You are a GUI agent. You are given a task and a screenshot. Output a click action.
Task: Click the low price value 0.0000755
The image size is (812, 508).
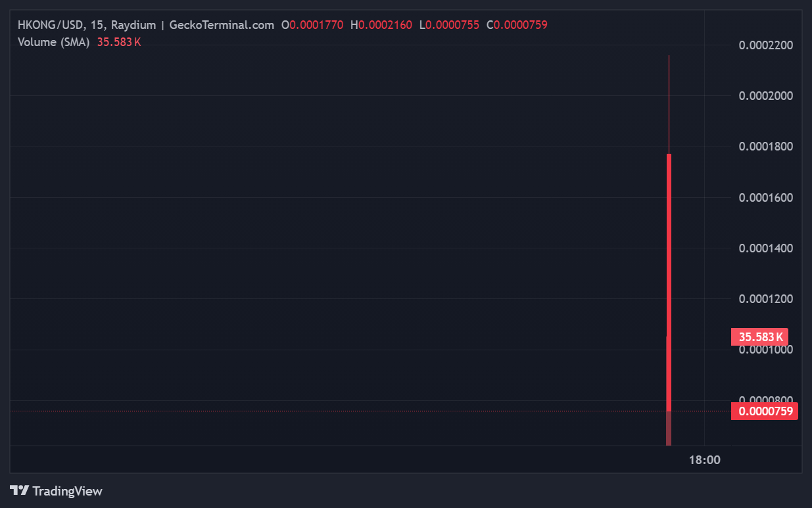452,25
